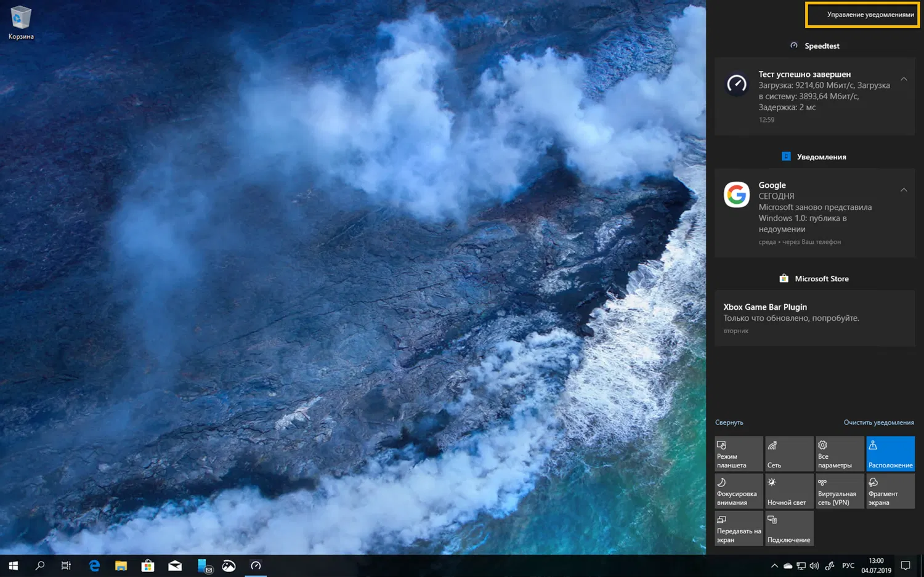This screenshot has height=577, width=924.
Task: Show hidden tray icons chevron
Action: click(x=774, y=566)
